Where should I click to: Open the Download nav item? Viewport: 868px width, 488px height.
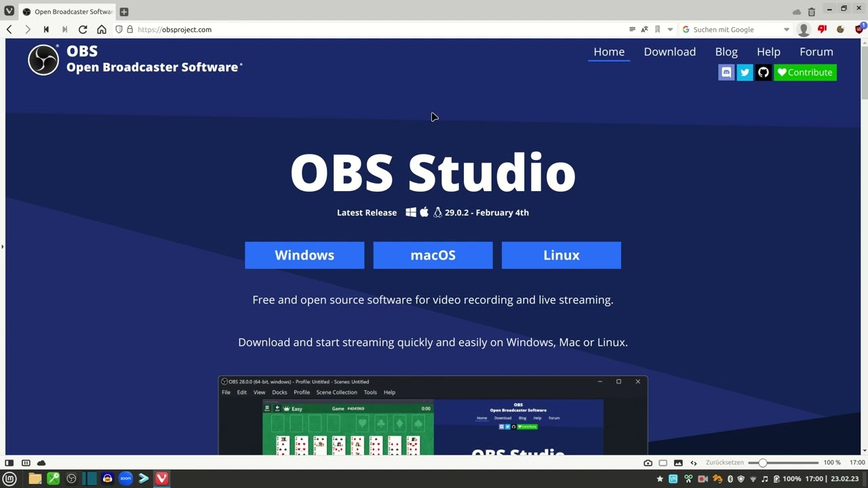tap(670, 52)
